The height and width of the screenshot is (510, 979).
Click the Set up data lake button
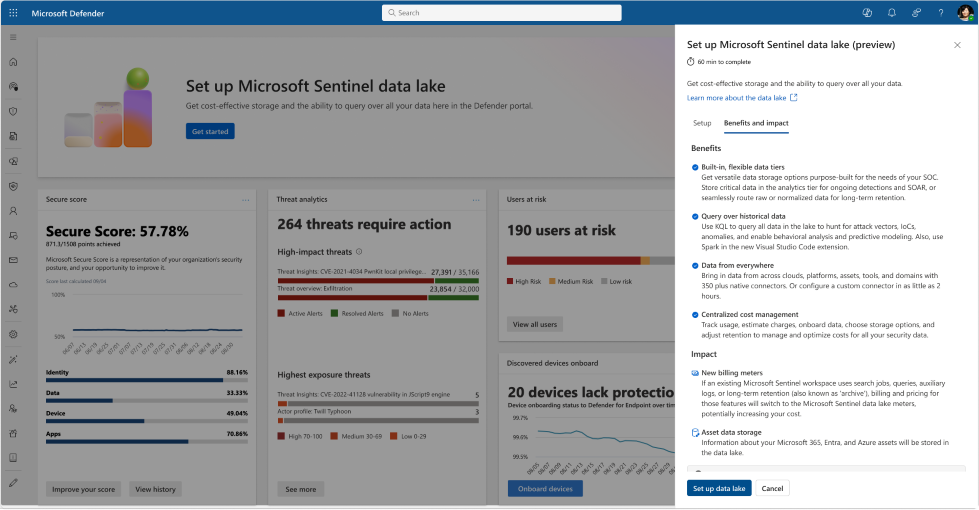tap(718, 488)
